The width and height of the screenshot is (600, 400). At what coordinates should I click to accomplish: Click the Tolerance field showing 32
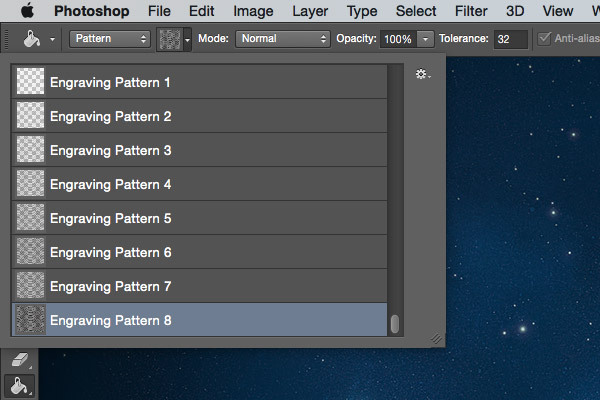tap(510, 39)
